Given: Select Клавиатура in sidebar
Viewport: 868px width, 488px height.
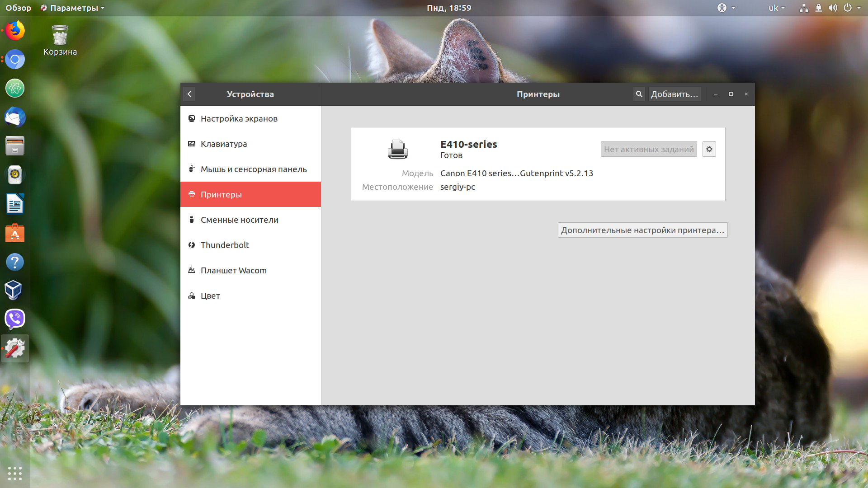Looking at the screenshot, I should point(250,144).
